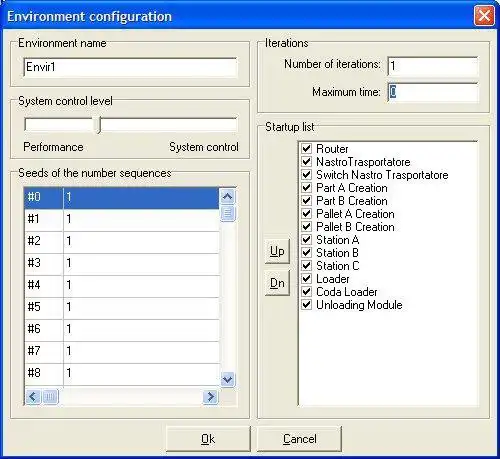The height and width of the screenshot is (459, 500).
Task: Click seeds list scroll left arrow
Action: 33,397
